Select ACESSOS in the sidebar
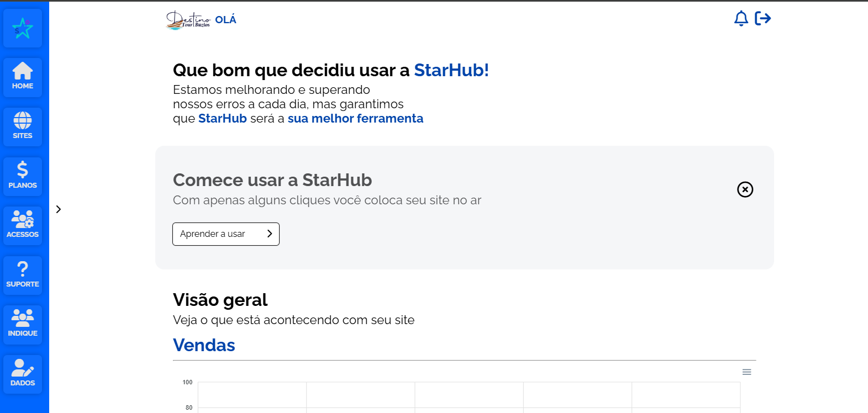The height and width of the screenshot is (413, 868). click(23, 225)
